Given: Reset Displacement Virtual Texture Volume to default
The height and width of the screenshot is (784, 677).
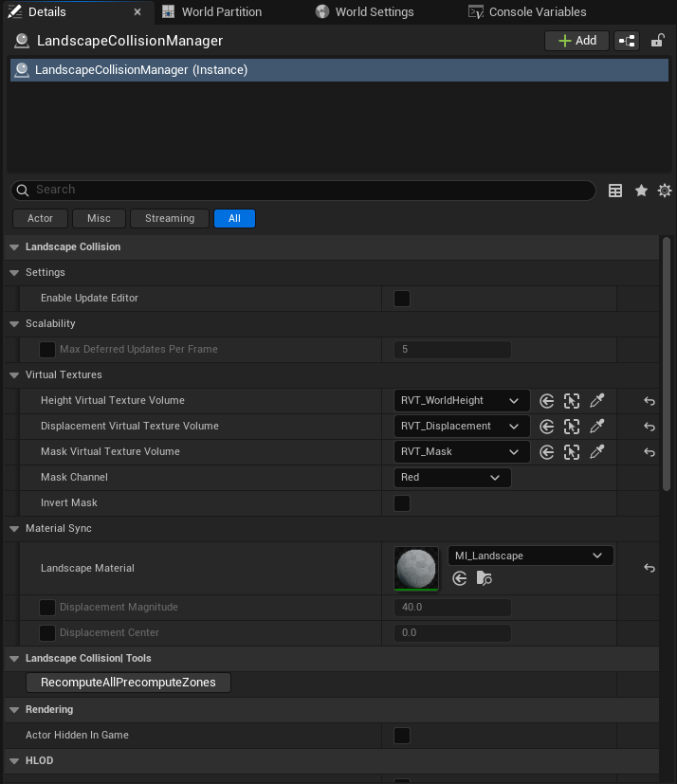Looking at the screenshot, I should [x=650, y=427].
